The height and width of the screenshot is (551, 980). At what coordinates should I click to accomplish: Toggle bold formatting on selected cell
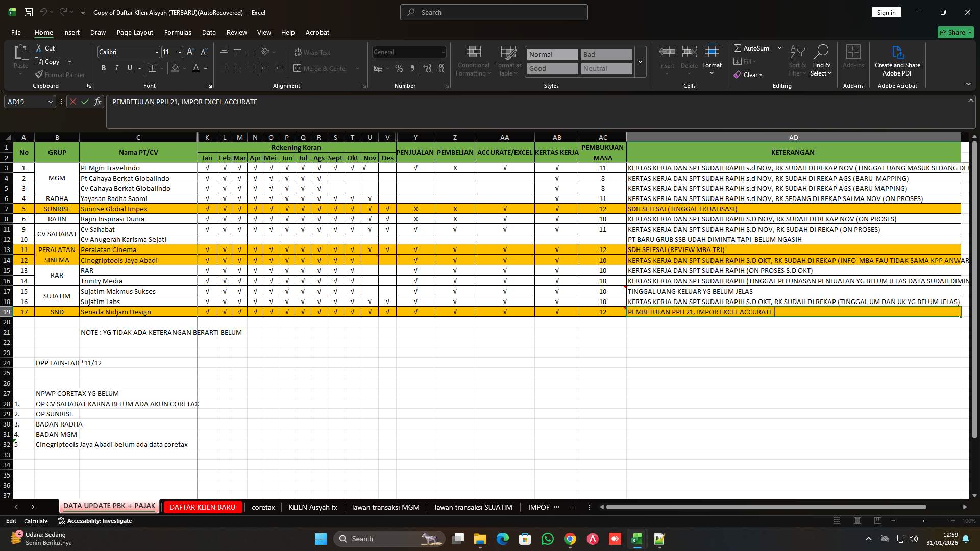click(104, 68)
